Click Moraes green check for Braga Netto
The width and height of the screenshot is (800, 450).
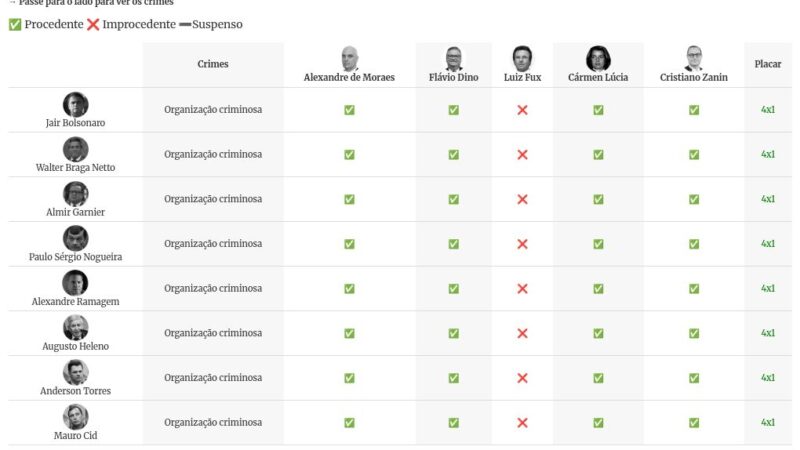coord(349,155)
